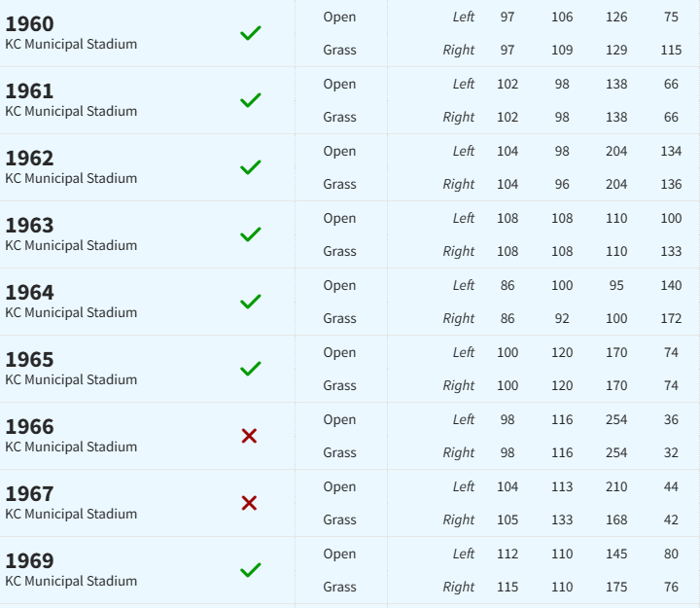The image size is (700, 608).
Task: Click the 1966 year heading
Action: tap(30, 427)
